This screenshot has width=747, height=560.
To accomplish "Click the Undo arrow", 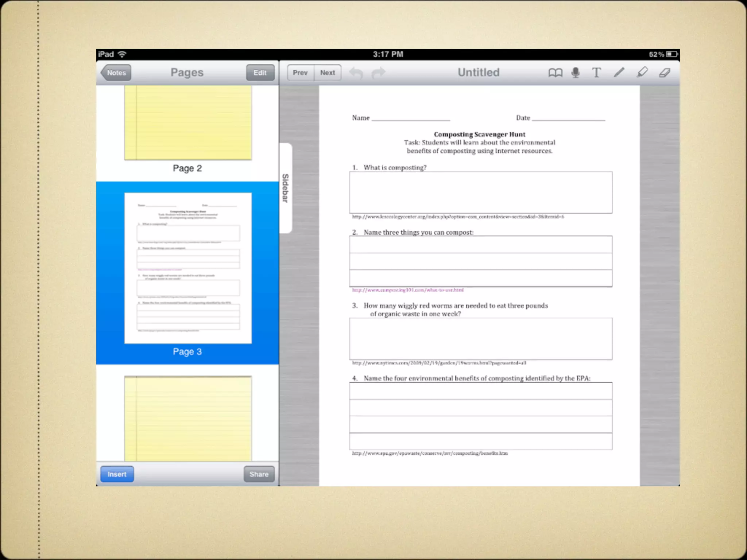I will (356, 73).
